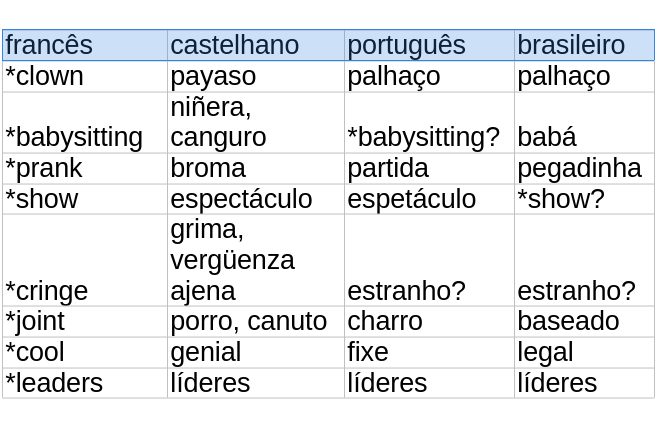Select the 'português' header cell
The width and height of the screenshot is (664, 447).
(x=429, y=45)
